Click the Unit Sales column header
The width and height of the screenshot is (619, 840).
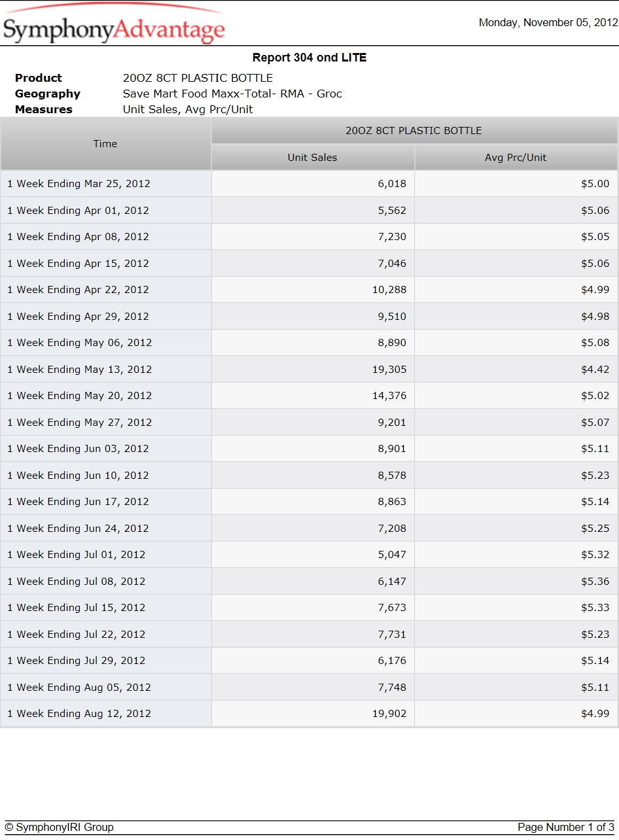[x=313, y=157]
